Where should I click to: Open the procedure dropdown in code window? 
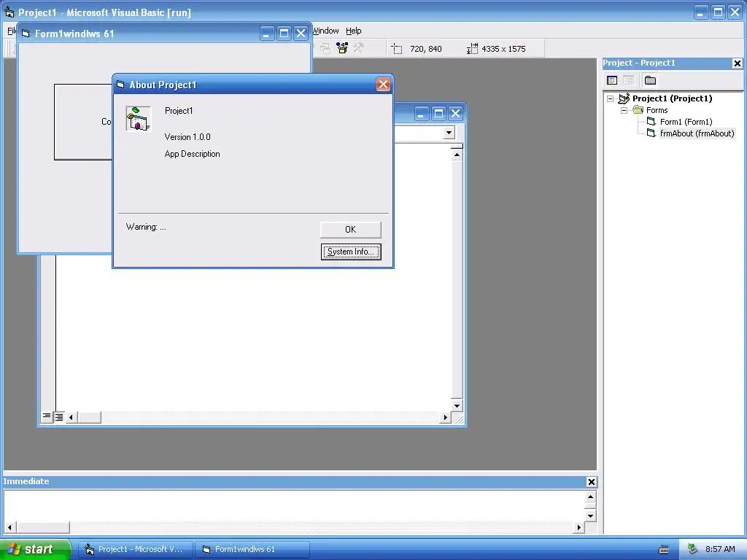click(x=449, y=133)
